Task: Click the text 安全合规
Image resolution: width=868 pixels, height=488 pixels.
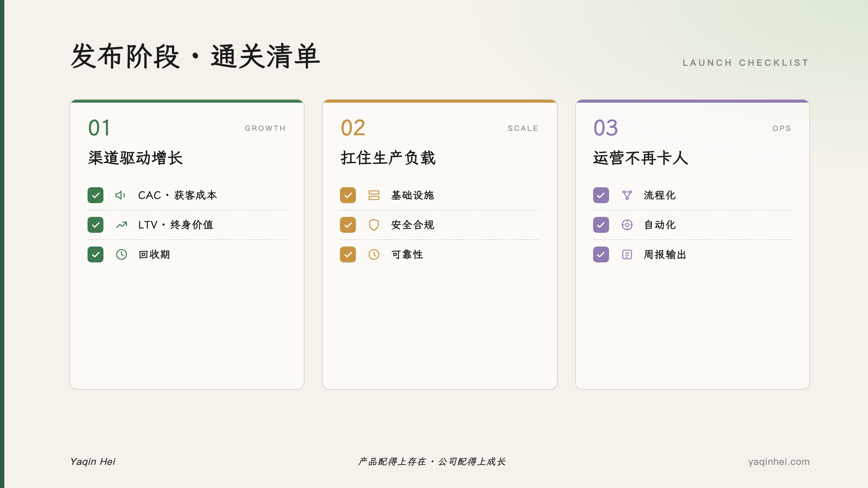Action: (x=412, y=225)
